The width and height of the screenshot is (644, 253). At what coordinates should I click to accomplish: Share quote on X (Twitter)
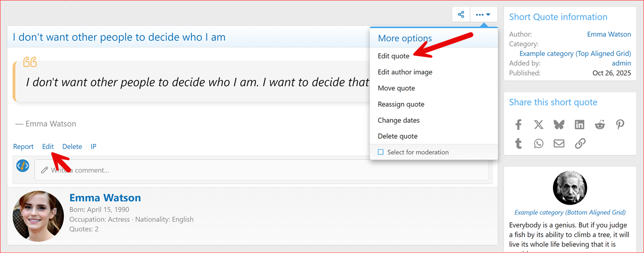(x=539, y=125)
